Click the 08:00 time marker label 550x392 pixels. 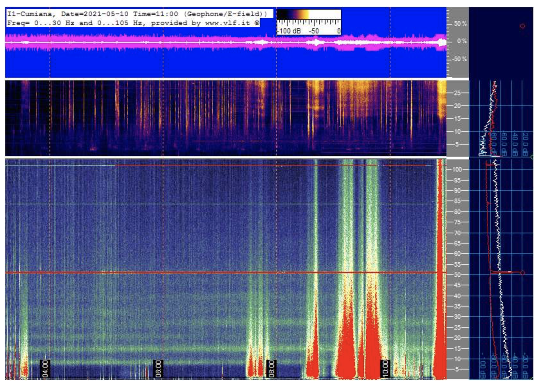272,369
